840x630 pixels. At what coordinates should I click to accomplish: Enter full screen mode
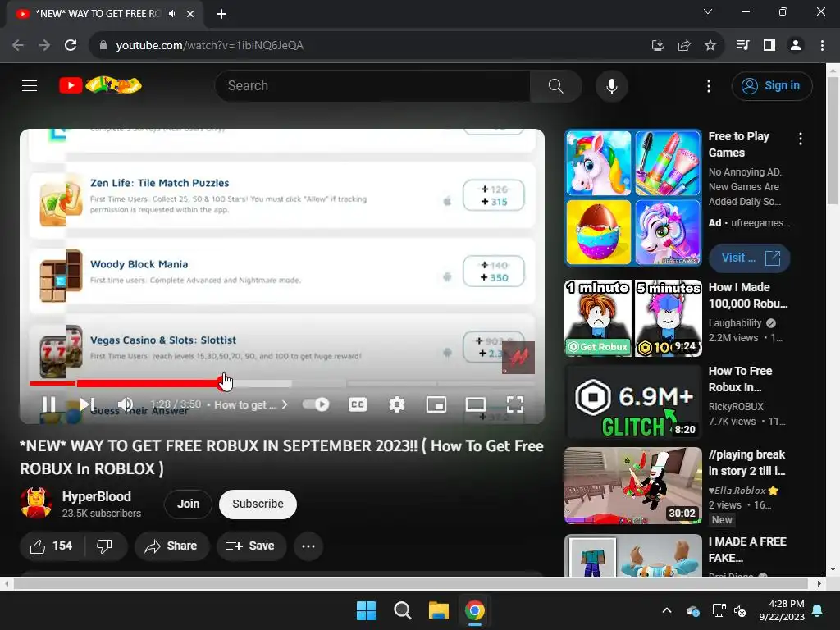515,404
